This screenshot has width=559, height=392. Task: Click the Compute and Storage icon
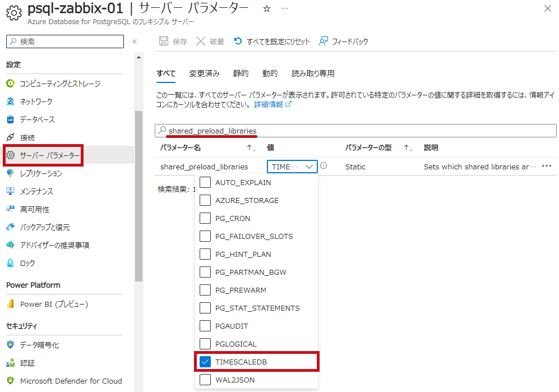(10, 84)
